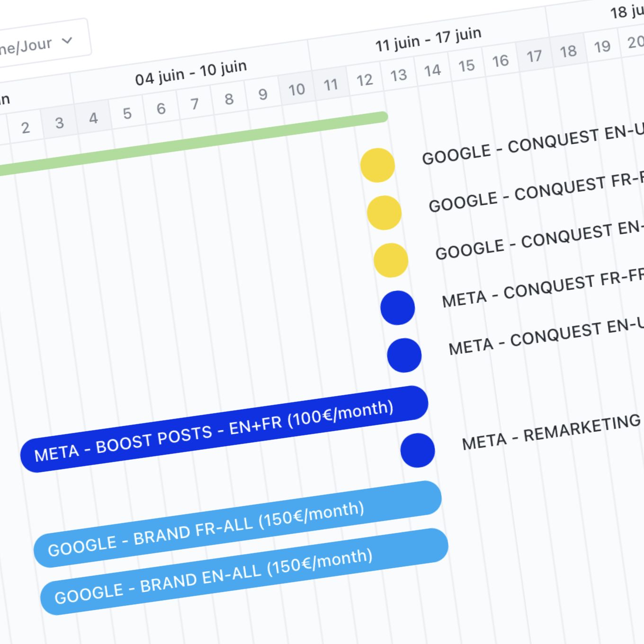Click the META - CONQUEST EN label
The height and width of the screenshot is (644, 644).
(x=546, y=336)
